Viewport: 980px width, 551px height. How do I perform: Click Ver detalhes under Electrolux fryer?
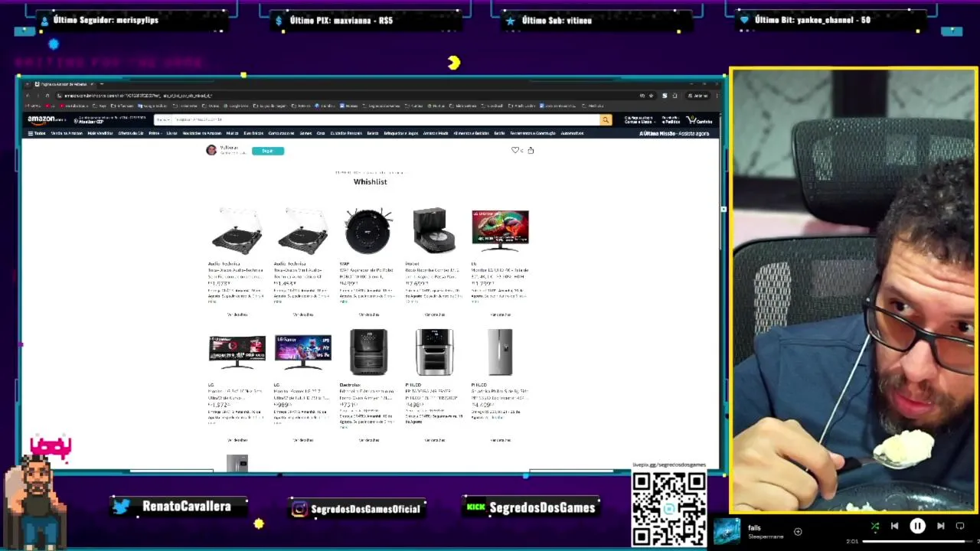[x=368, y=440]
